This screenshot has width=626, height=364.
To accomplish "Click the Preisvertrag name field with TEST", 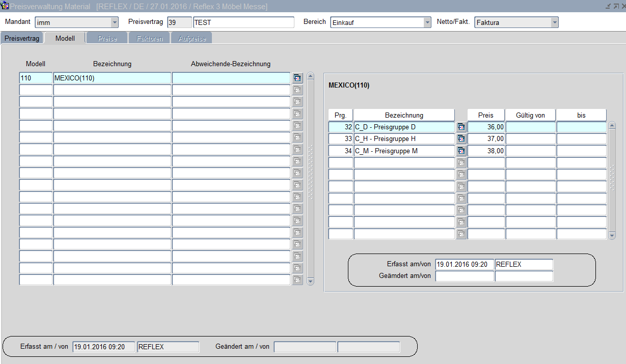I will [243, 22].
